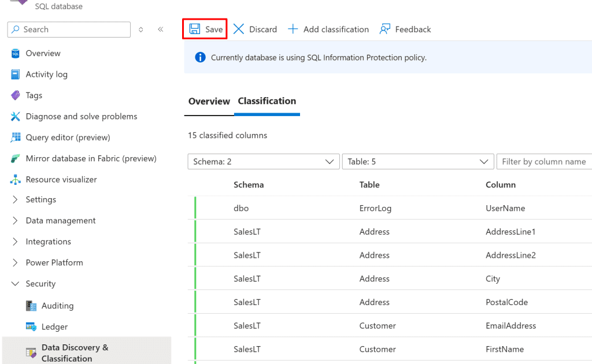This screenshot has width=592, height=364.
Task: Click the Resource visualizer icon
Action: pyautogui.click(x=16, y=180)
